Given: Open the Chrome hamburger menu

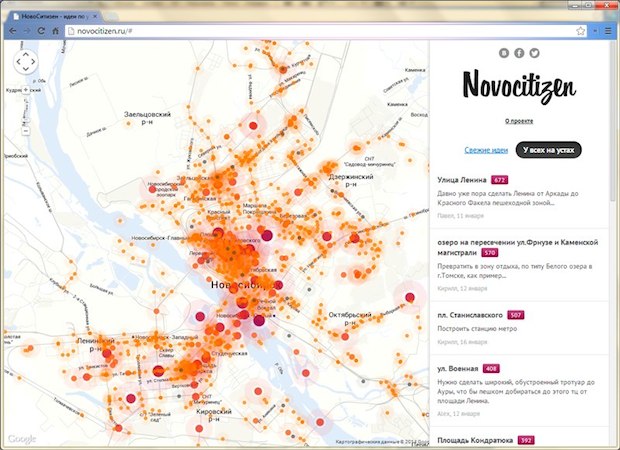Looking at the screenshot, I should 607,31.
